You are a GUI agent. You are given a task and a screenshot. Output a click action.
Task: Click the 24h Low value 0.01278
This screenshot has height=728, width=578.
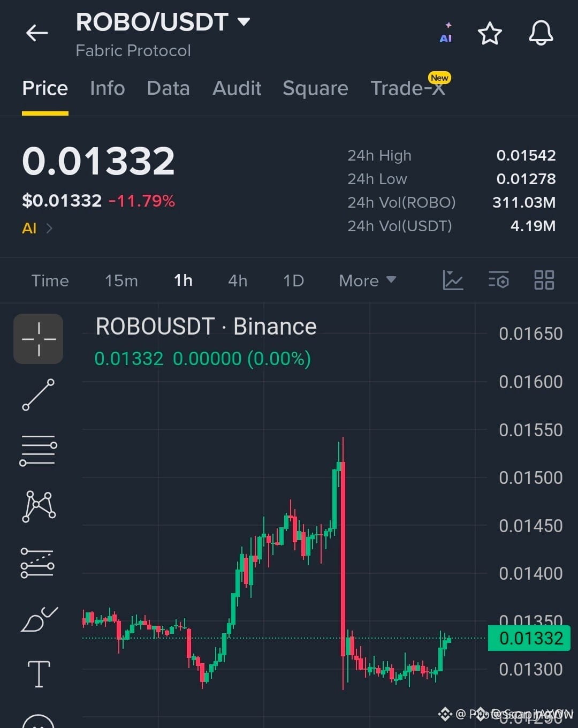tap(526, 179)
